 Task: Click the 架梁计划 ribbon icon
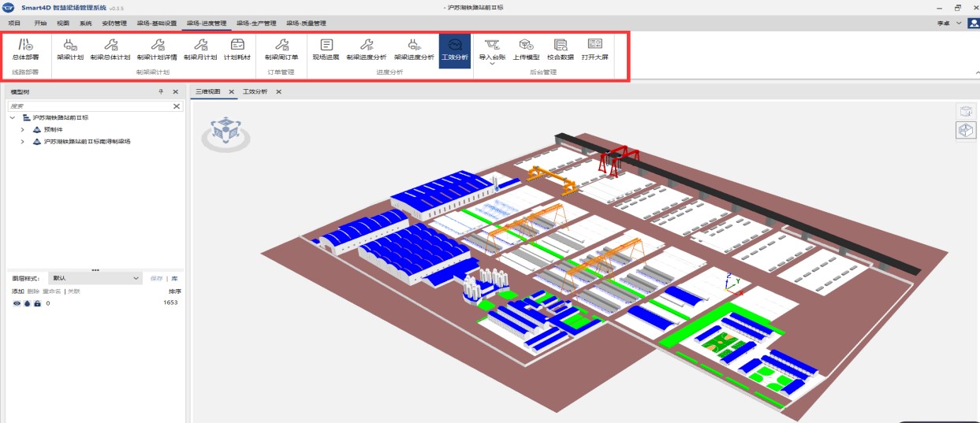(70, 50)
